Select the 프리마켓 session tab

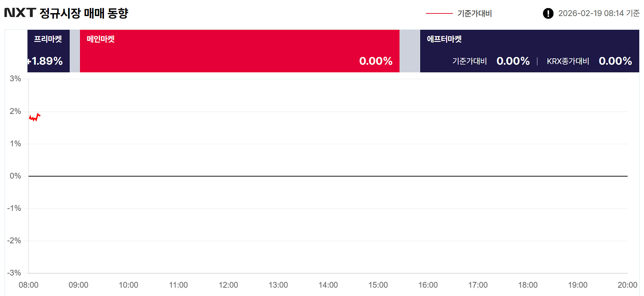click(48, 39)
